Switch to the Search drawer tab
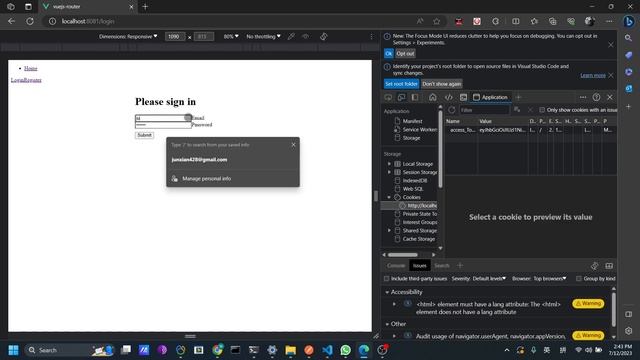 (x=442, y=266)
